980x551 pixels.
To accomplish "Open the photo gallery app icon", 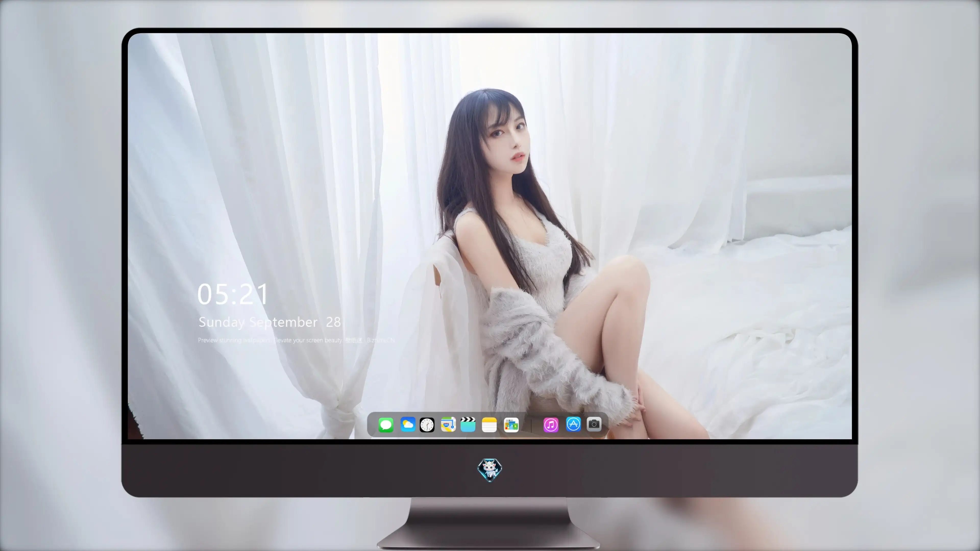I will point(511,425).
